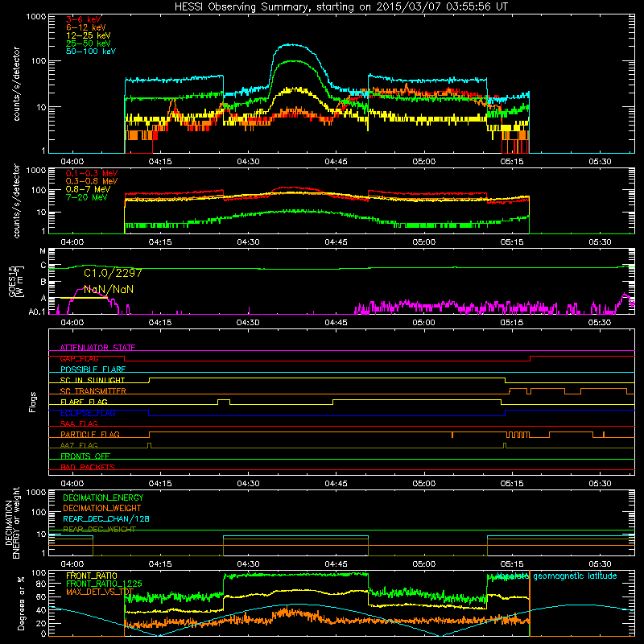644x644 pixels.
Task: Select the BAD_PACKETS flag label
Action: [x=88, y=467]
